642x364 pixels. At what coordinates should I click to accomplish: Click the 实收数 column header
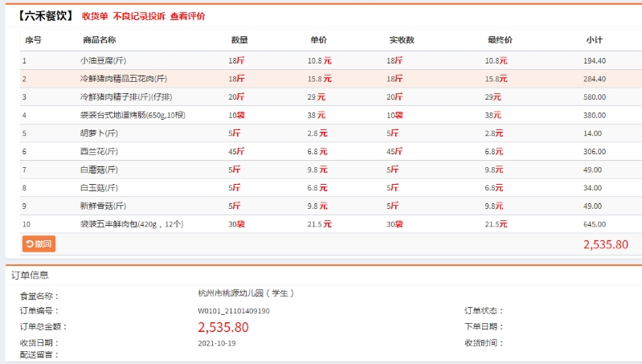point(402,40)
